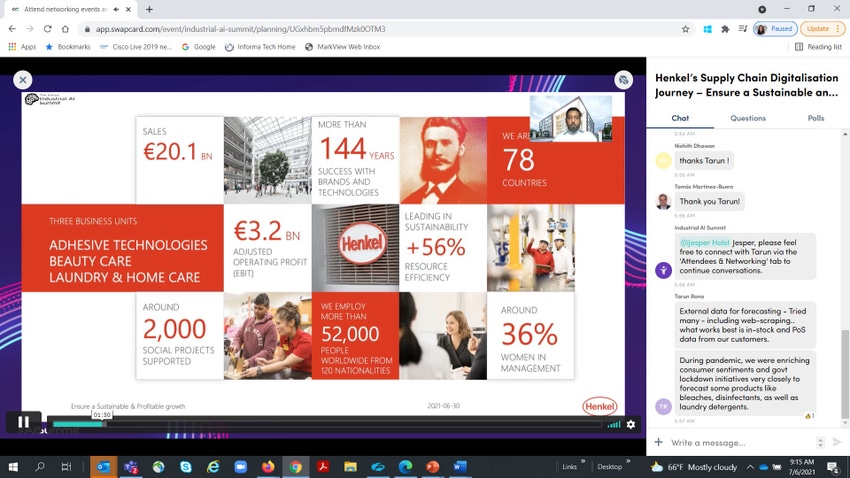The width and height of the screenshot is (850, 478).
Task: Mute the tab audio speaker icon
Action: pyautogui.click(x=116, y=9)
